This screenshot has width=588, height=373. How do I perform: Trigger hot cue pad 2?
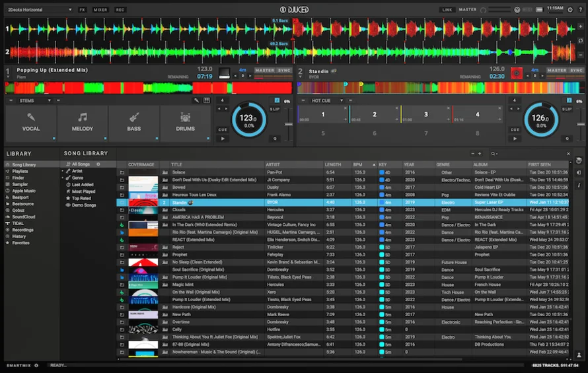(374, 114)
